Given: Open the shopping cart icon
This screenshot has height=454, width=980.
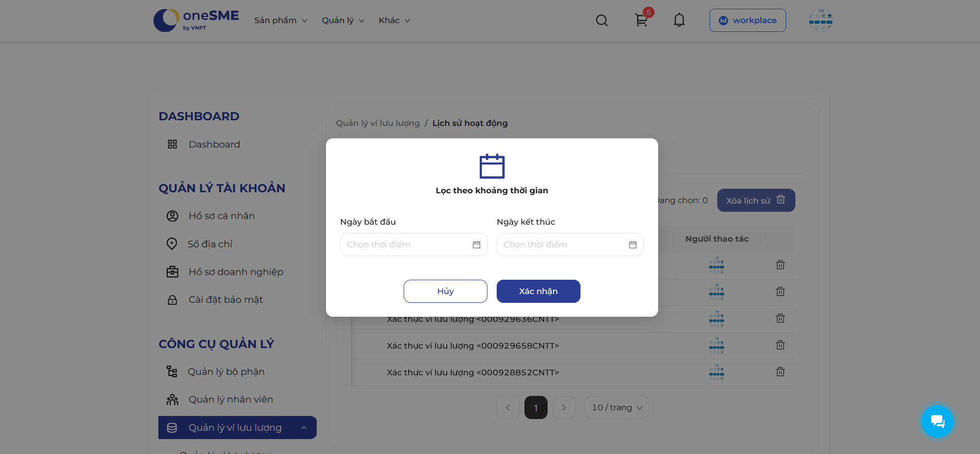Looking at the screenshot, I should [641, 20].
